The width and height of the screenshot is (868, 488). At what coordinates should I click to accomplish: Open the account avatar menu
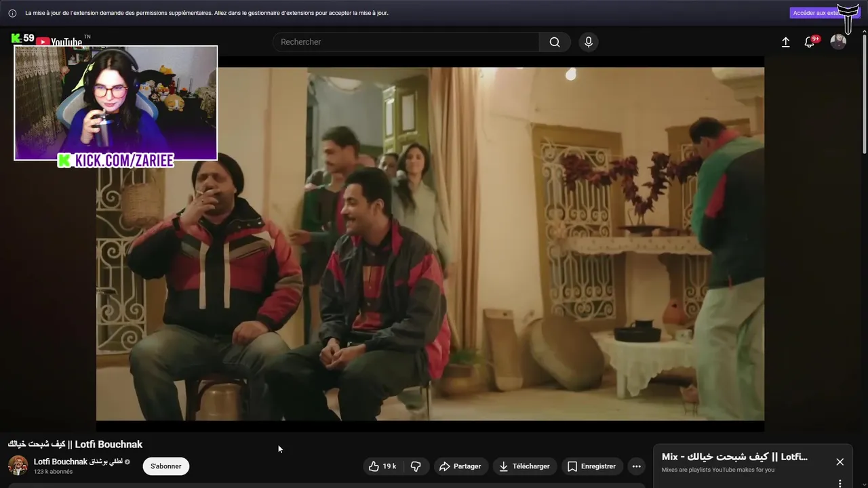[x=838, y=42]
